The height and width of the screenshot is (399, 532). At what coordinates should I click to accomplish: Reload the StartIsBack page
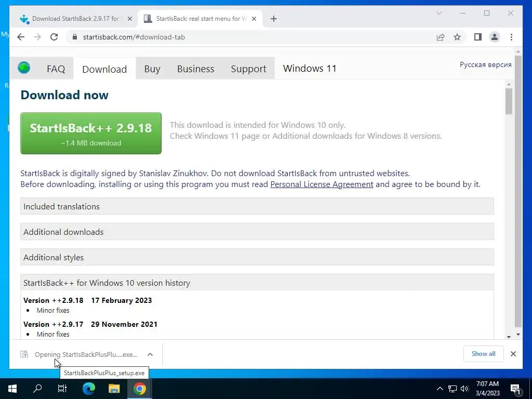pyautogui.click(x=54, y=37)
